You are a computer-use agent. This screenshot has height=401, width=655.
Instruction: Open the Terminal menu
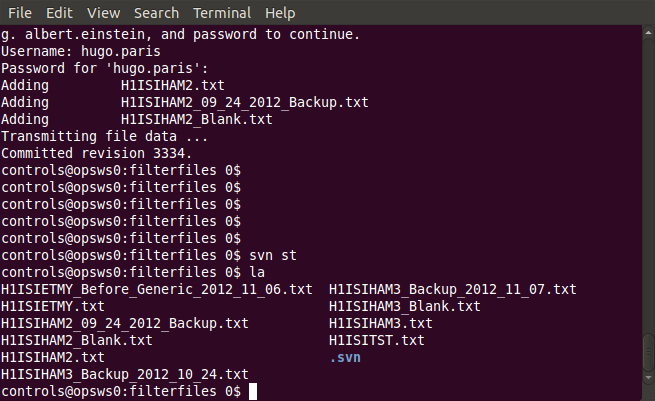click(x=222, y=13)
